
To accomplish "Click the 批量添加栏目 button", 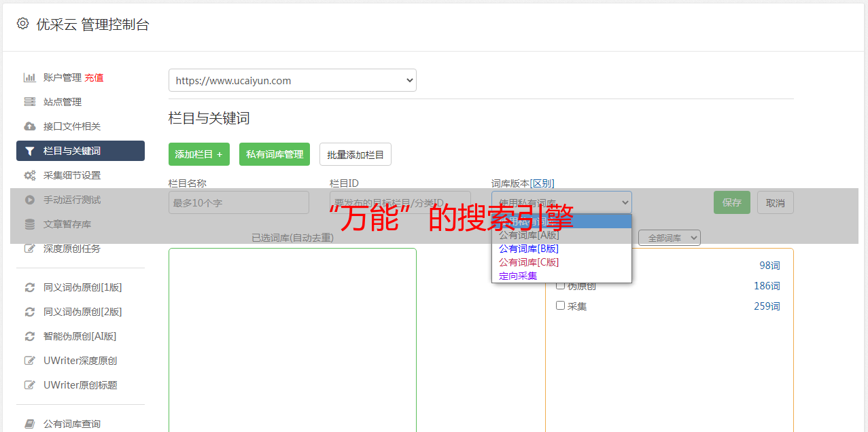I will click(355, 154).
